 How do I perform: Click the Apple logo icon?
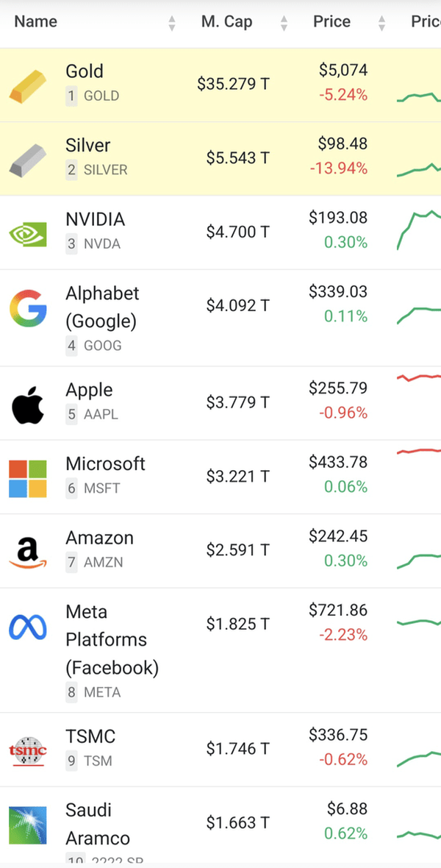point(28,404)
